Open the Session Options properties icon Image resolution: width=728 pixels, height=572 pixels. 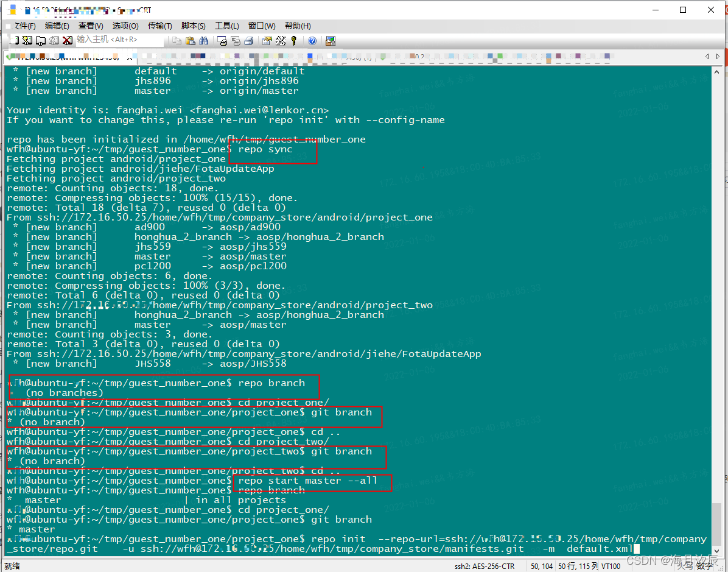pos(265,41)
